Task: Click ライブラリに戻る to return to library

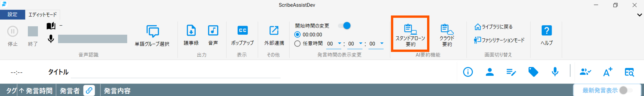Action: click(x=494, y=27)
